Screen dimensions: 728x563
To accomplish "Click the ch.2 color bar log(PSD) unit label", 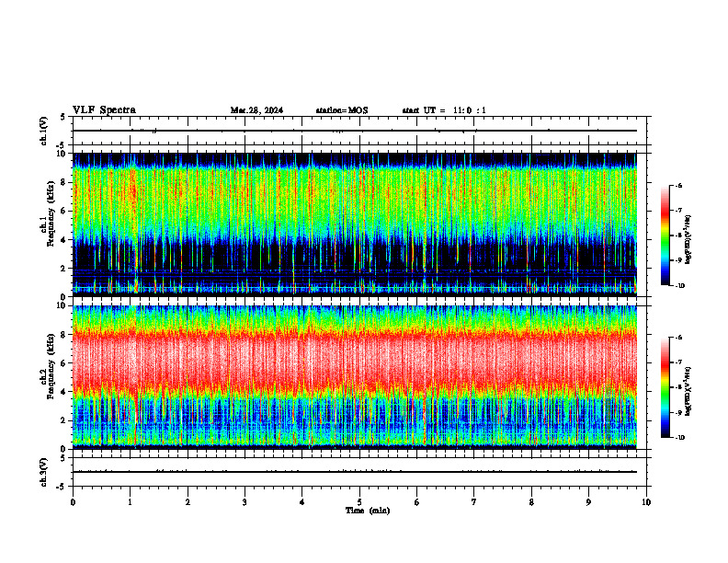I will point(688,391).
